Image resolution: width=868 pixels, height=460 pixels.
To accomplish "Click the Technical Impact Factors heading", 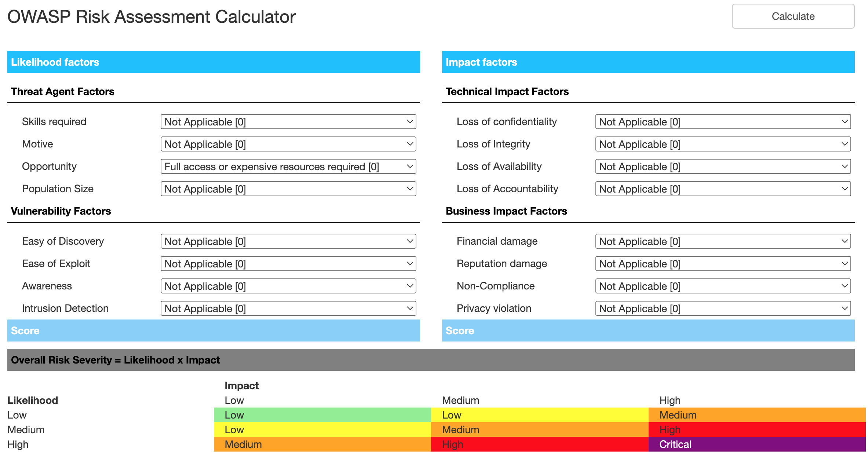I will pos(507,91).
